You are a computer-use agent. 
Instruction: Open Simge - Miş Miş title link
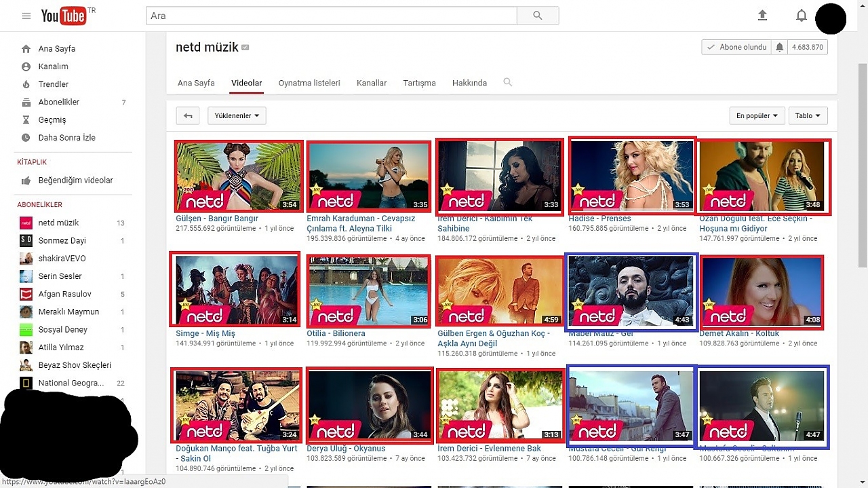(x=205, y=333)
